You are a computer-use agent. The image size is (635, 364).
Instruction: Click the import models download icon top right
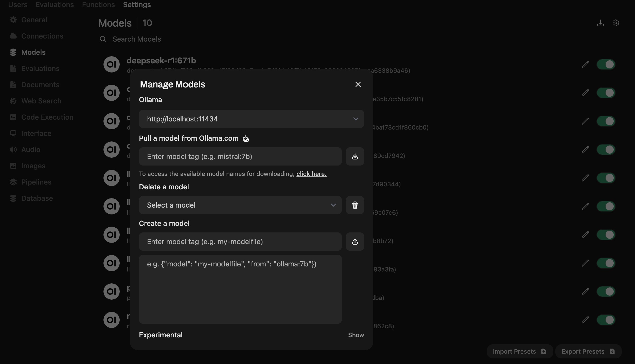[600, 23]
